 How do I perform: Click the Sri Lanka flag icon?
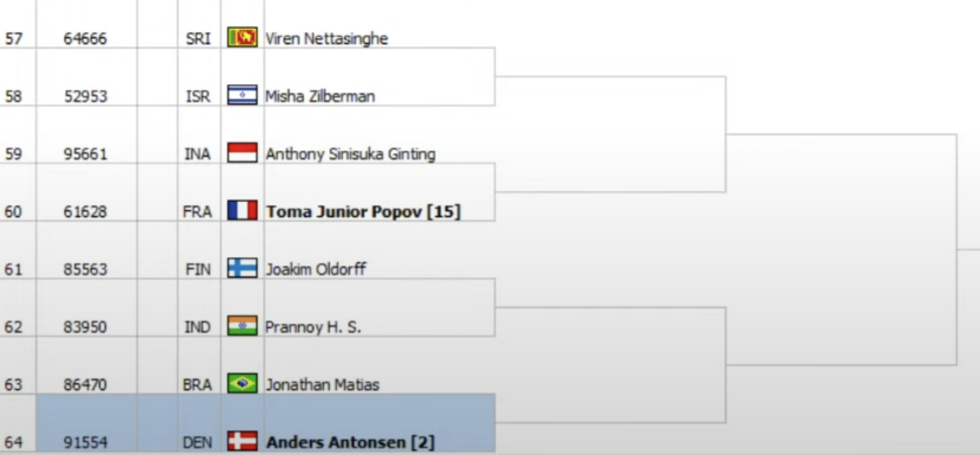[x=242, y=37]
